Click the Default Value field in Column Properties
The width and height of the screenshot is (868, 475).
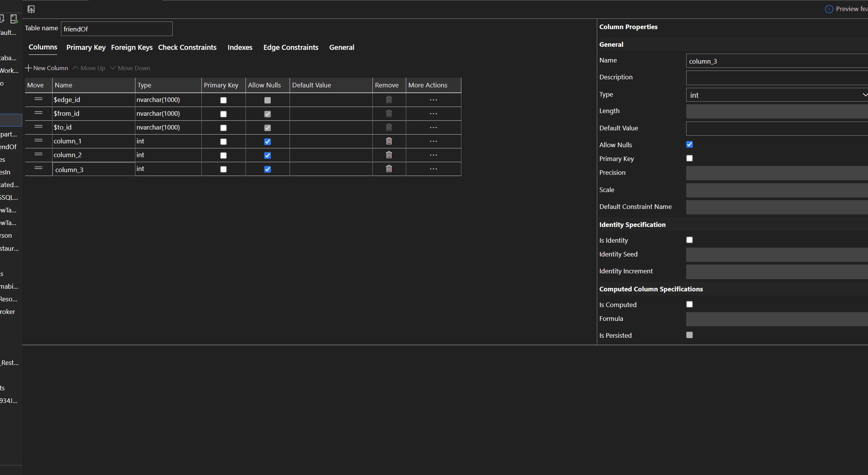point(777,129)
